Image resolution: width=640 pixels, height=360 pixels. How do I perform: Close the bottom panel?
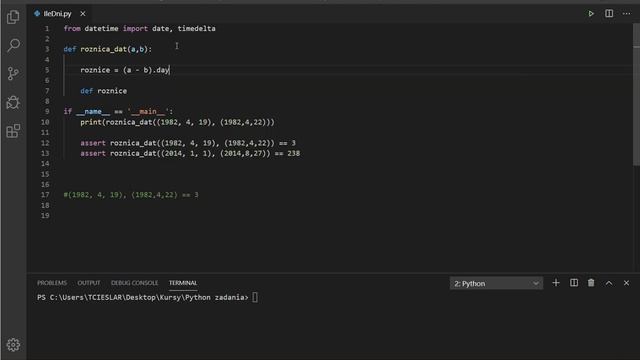626,283
